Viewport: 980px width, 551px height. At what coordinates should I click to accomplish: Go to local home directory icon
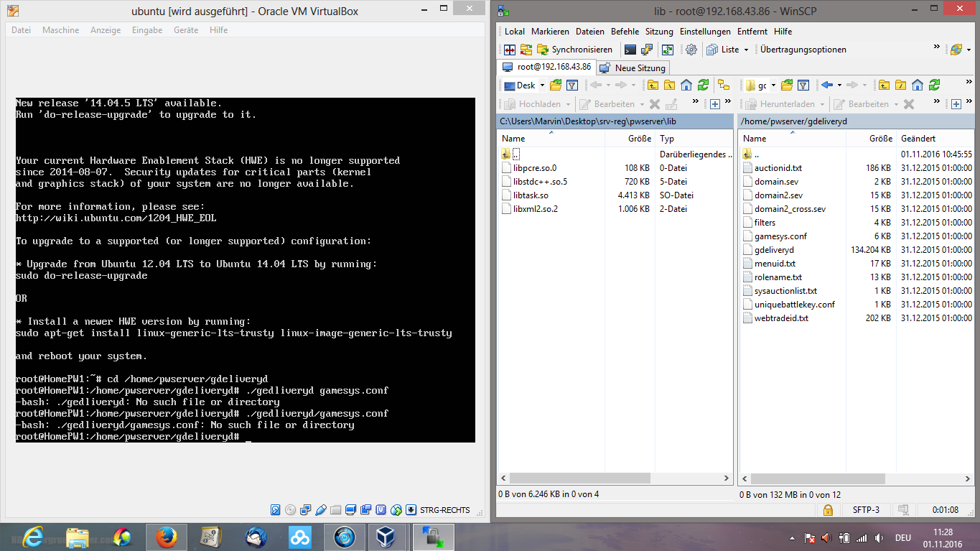coord(686,85)
